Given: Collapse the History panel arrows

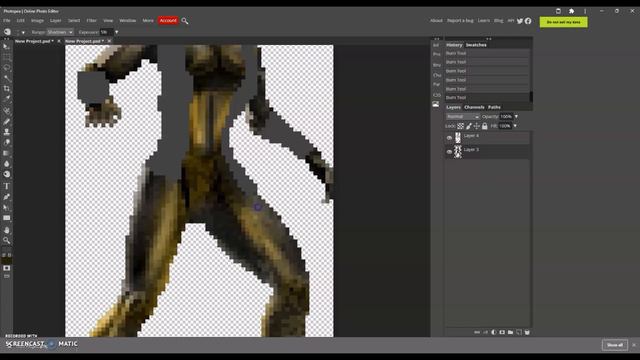Looking at the screenshot, I should click(x=489, y=39).
